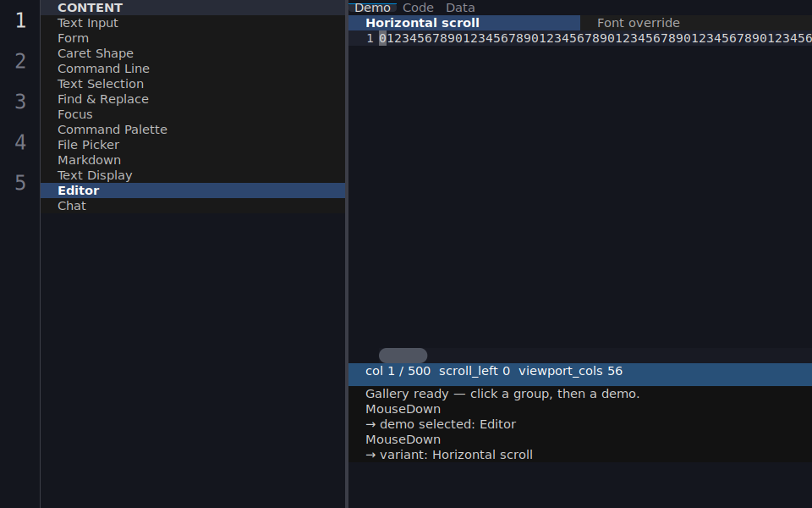Select group number 3 in sidebar

click(20, 102)
